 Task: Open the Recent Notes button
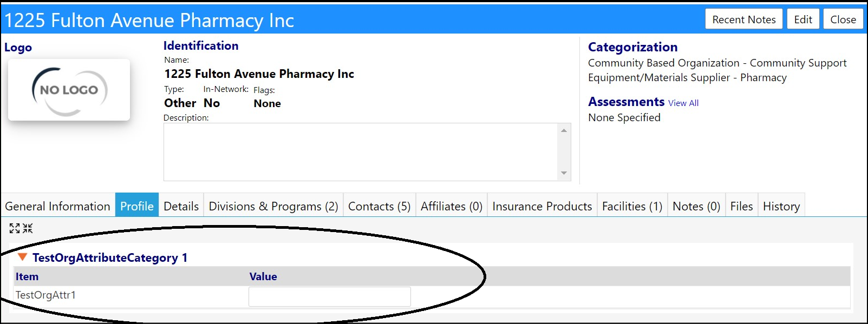point(744,19)
